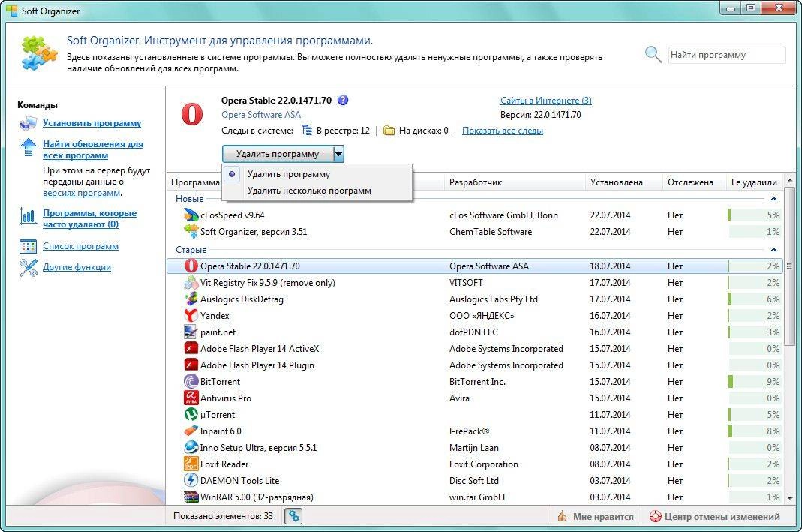The width and height of the screenshot is (802, 532).
Task: Click 'Auslogics Labs Pty Ltd' developer cell
Action: pyautogui.click(x=493, y=299)
